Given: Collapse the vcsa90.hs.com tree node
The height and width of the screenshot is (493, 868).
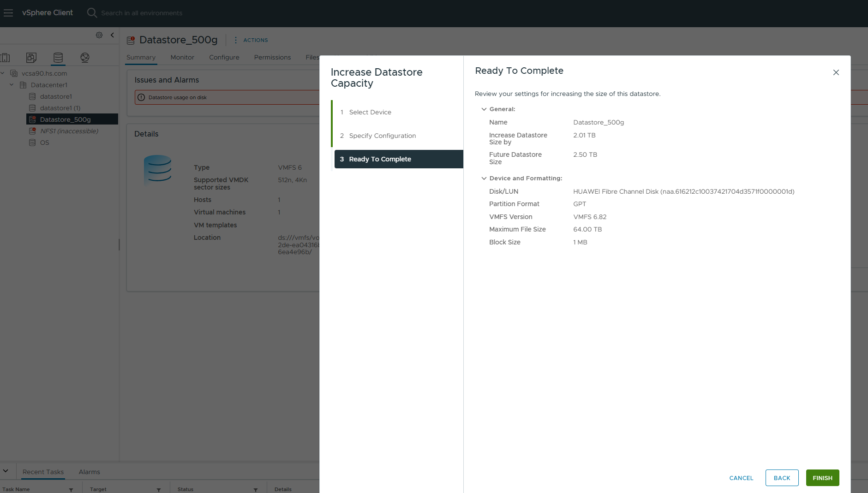Looking at the screenshot, I should [x=3, y=73].
